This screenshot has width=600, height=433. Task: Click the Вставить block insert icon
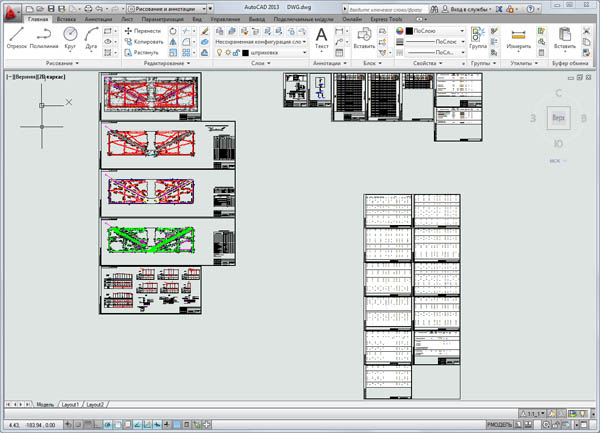coord(364,38)
